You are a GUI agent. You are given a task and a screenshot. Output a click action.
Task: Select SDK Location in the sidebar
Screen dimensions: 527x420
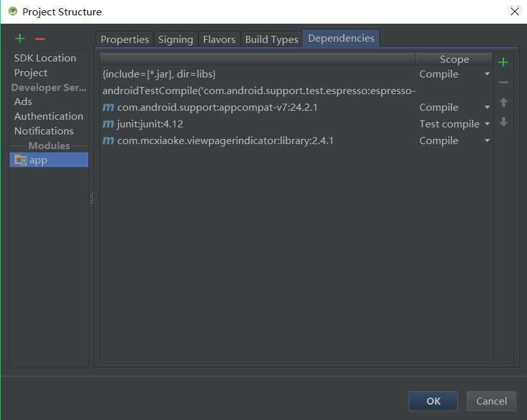coord(45,58)
